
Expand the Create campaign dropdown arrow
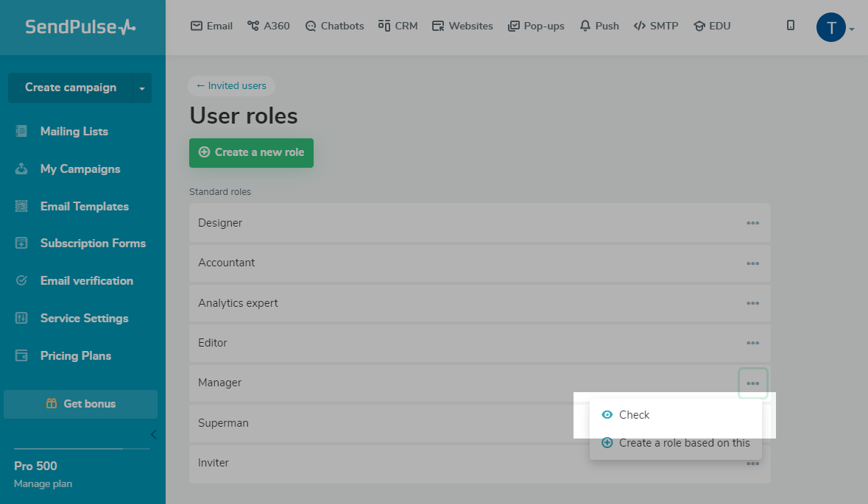pyautogui.click(x=142, y=88)
